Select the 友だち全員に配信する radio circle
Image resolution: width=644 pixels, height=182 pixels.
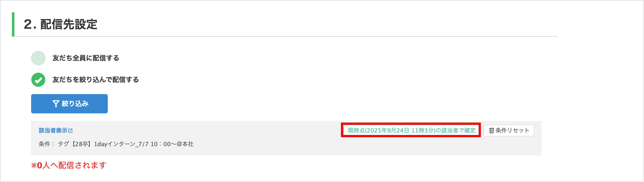[38, 58]
